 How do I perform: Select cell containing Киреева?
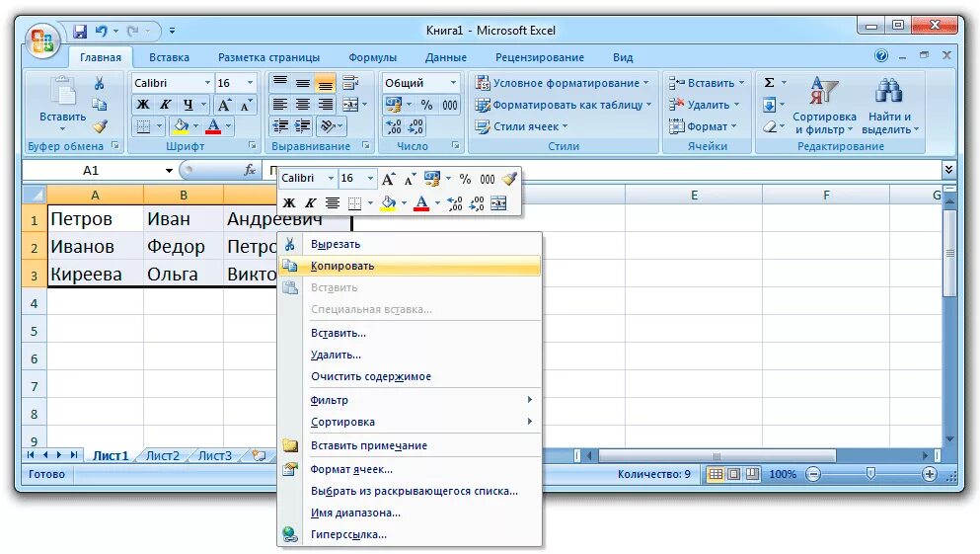point(95,274)
